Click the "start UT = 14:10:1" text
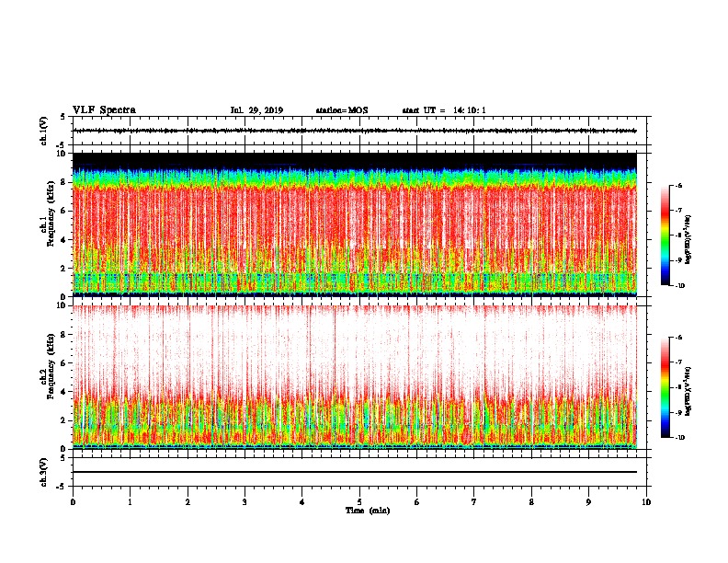Image resolution: width=728 pixels, height=563 pixels. tap(444, 110)
